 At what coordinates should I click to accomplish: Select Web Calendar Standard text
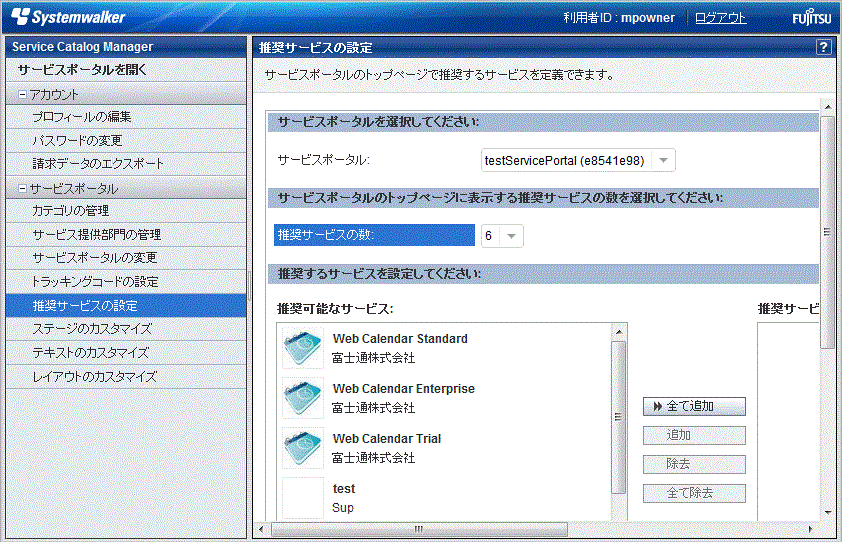point(400,339)
